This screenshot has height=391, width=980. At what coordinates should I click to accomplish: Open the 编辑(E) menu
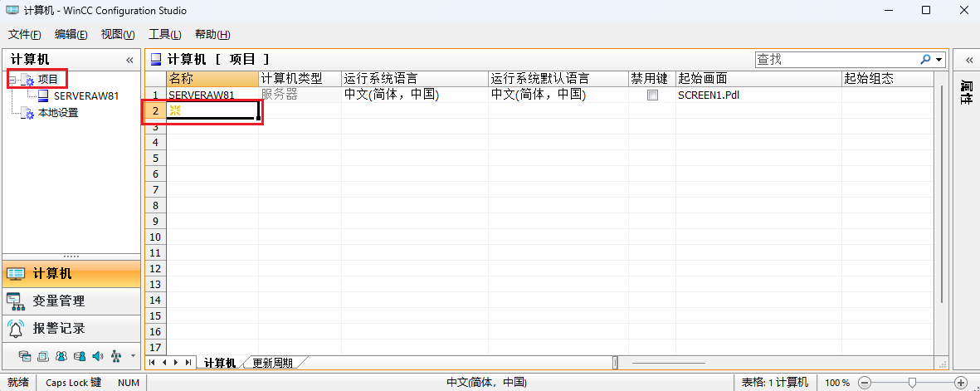[71, 34]
